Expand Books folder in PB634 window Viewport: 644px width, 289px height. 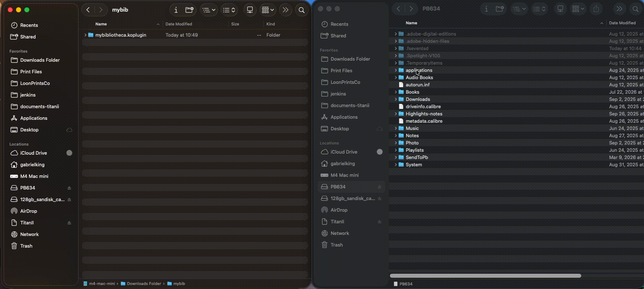point(396,92)
